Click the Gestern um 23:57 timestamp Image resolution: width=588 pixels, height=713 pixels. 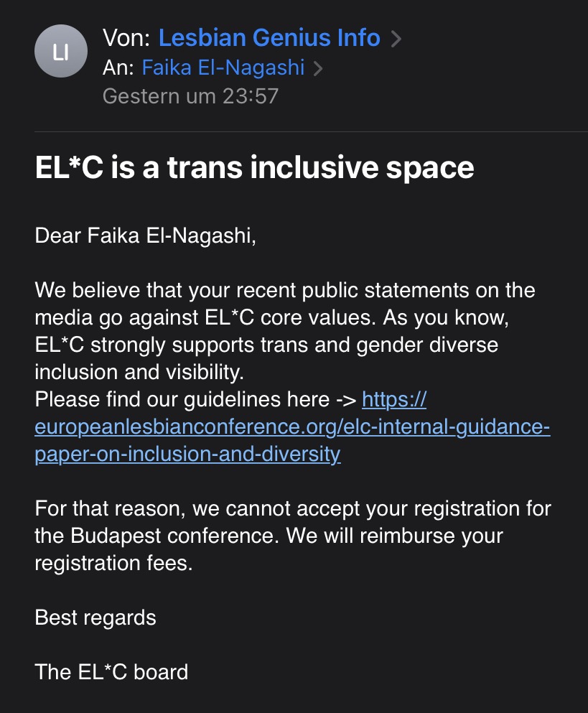[190, 95]
